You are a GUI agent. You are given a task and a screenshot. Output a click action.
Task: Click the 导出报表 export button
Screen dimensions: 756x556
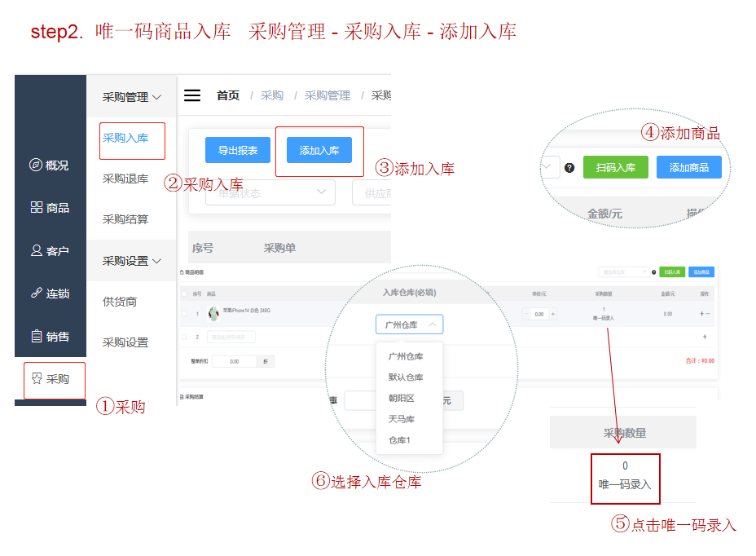(x=238, y=150)
